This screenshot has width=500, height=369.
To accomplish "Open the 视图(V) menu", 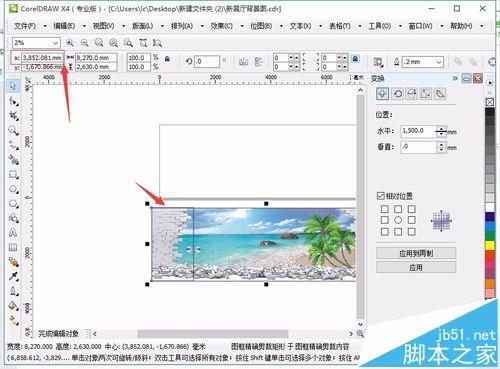I will tap(104, 26).
